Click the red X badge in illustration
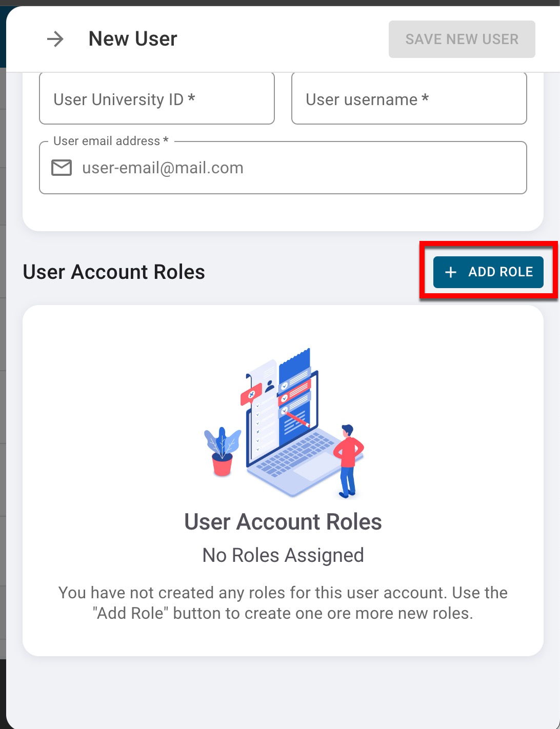The width and height of the screenshot is (560, 729). 251,395
